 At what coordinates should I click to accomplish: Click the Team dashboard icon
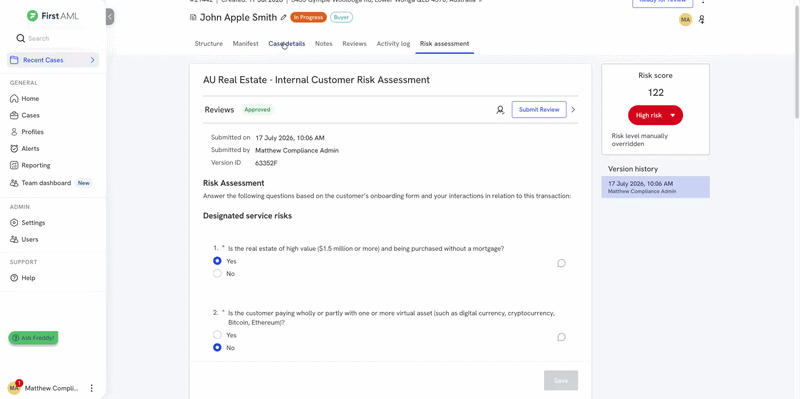tap(14, 183)
